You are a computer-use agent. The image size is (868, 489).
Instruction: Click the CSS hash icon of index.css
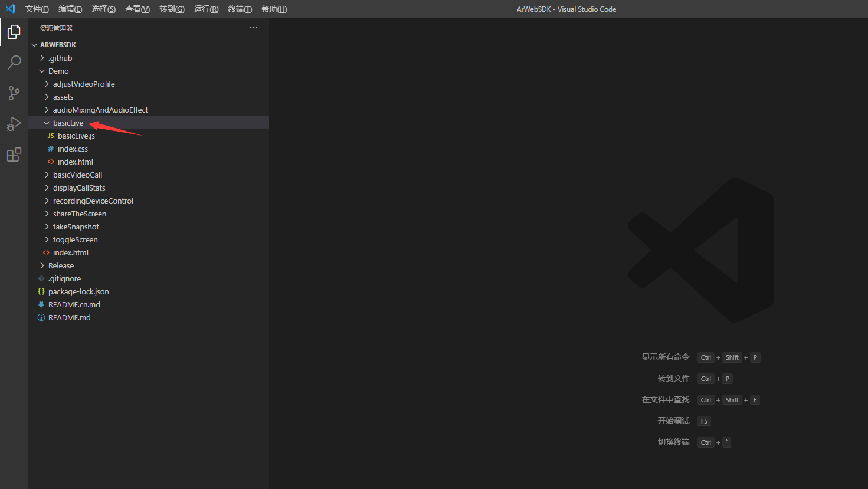tap(51, 149)
